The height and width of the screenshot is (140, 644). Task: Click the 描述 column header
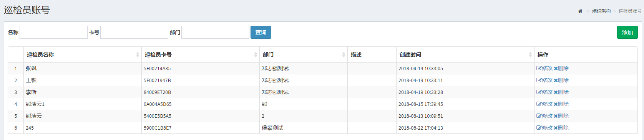tap(372, 54)
